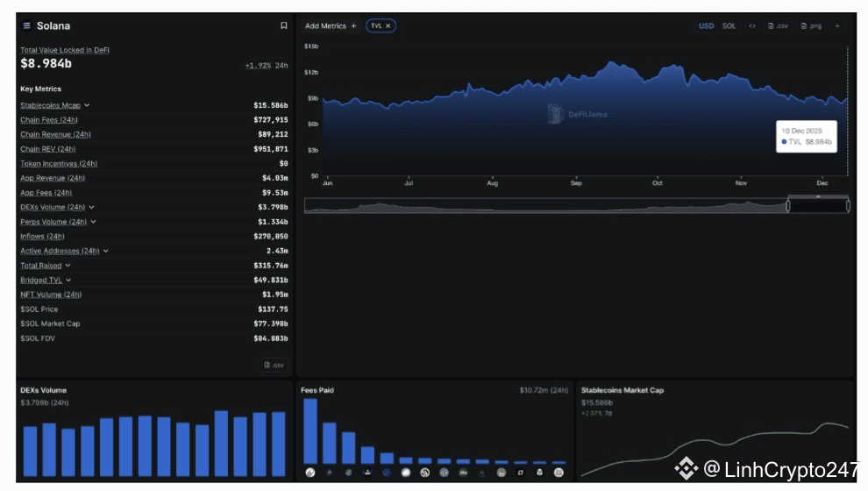Switch chart denomination to SOL
This screenshot has height=491, width=868.
pos(729,26)
